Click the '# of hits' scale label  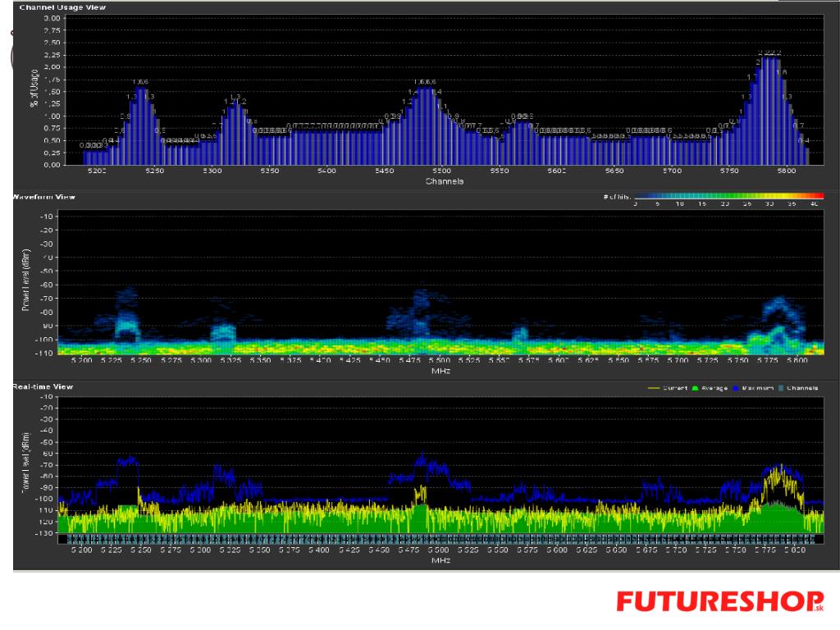pos(617,197)
